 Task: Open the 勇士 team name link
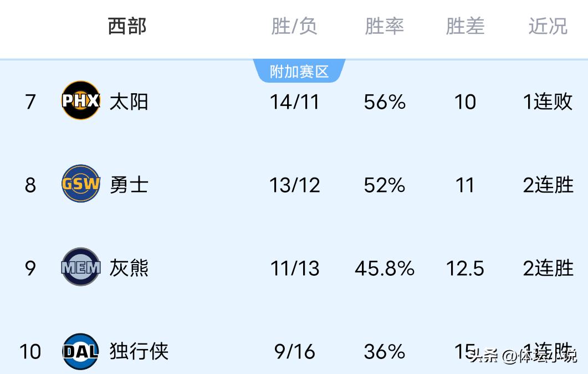click(129, 185)
